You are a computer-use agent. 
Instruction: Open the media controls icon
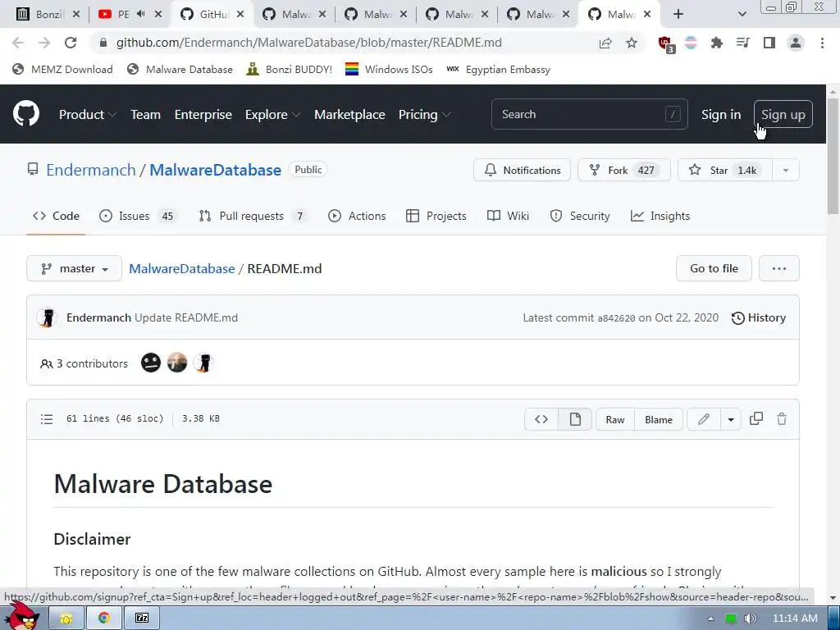(742, 43)
